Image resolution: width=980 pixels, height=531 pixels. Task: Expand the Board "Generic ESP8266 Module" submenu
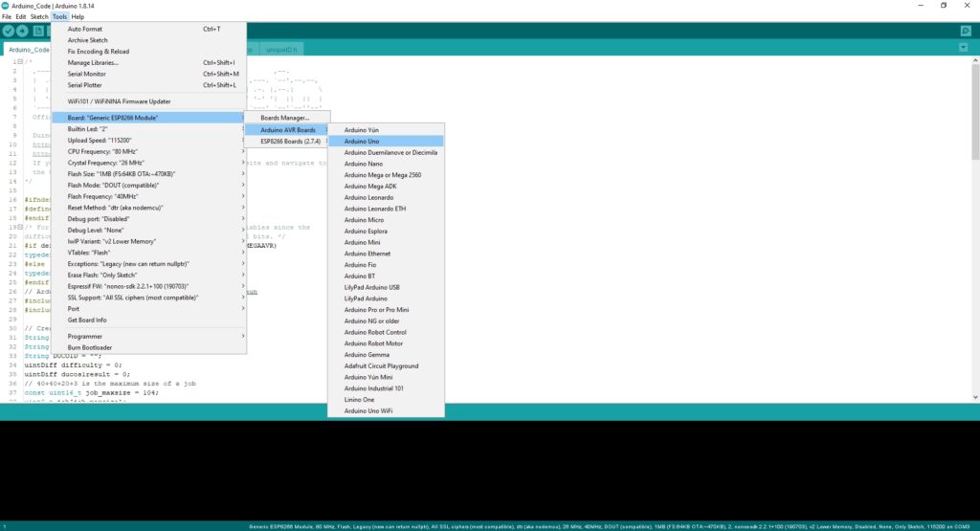tap(148, 118)
